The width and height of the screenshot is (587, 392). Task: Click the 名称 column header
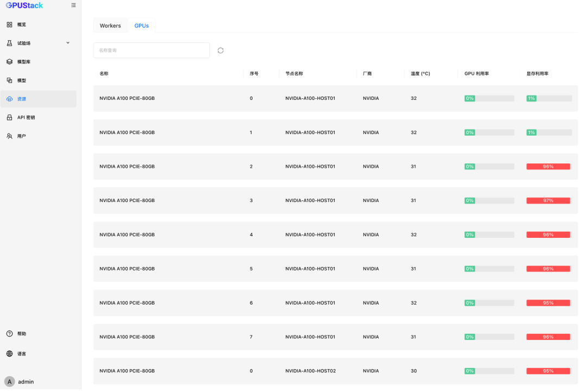(x=104, y=74)
